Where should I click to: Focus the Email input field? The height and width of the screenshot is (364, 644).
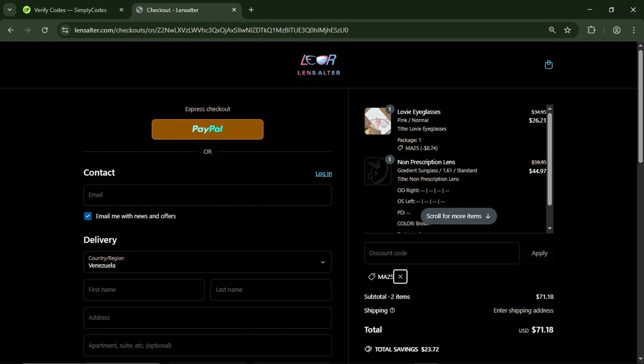tap(207, 195)
